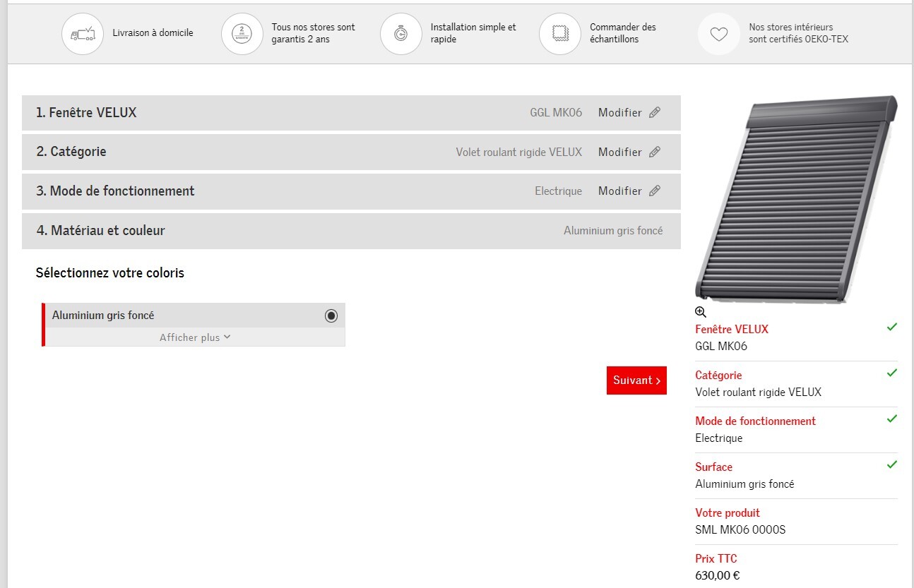Zoom the product image with magnifier icon

(x=701, y=312)
